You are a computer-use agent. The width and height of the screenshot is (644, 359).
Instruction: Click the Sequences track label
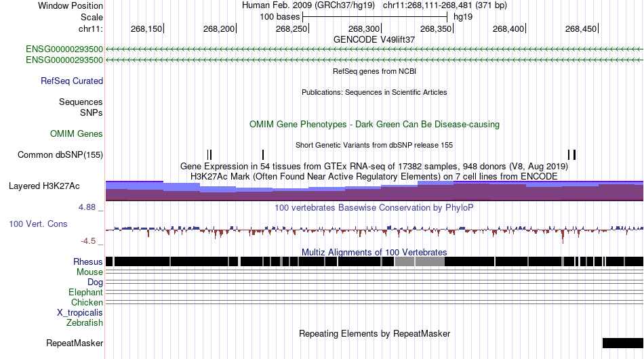(x=81, y=102)
